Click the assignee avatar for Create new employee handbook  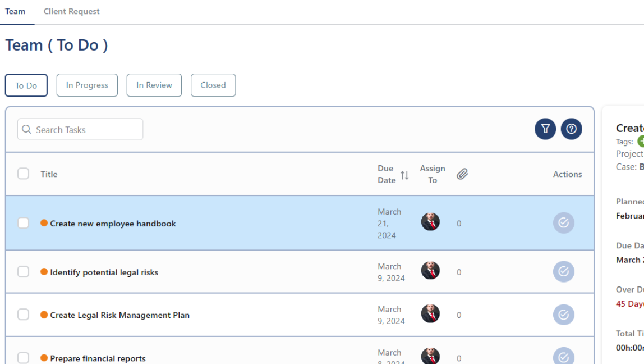430,222
